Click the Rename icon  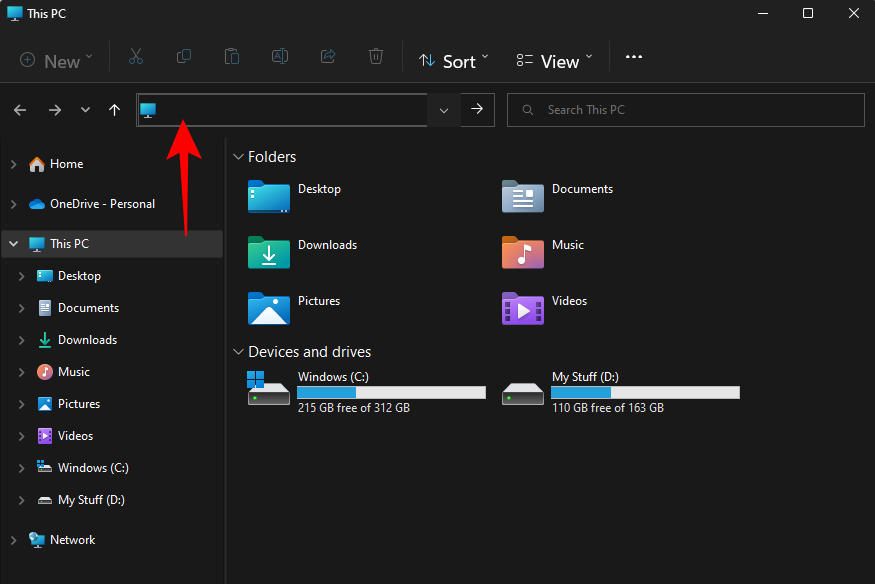click(x=280, y=57)
